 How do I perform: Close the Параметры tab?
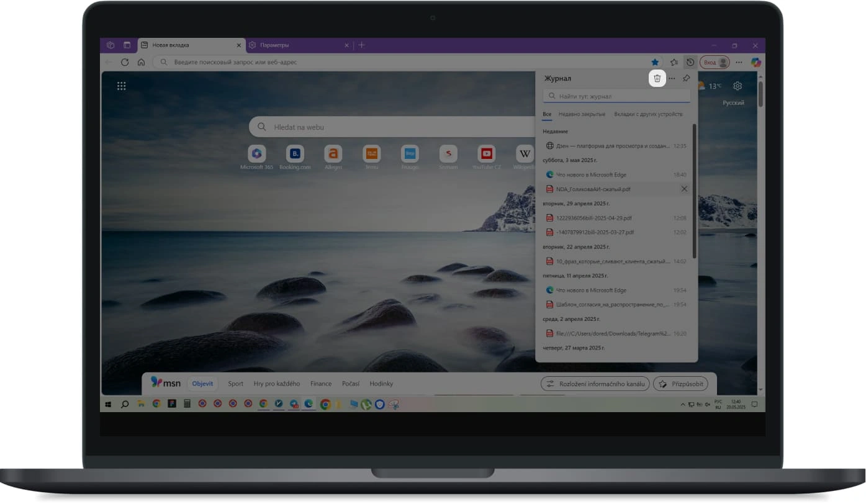click(347, 45)
